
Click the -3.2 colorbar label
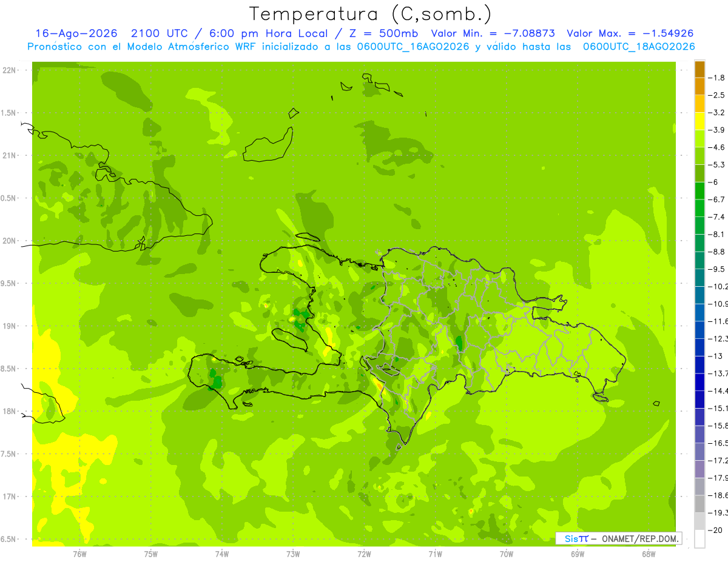(716, 113)
